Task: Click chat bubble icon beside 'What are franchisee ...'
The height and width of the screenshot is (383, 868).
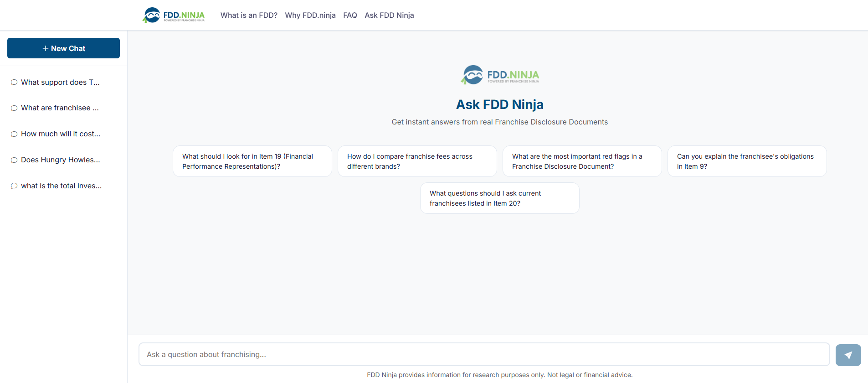Action: pyautogui.click(x=14, y=108)
